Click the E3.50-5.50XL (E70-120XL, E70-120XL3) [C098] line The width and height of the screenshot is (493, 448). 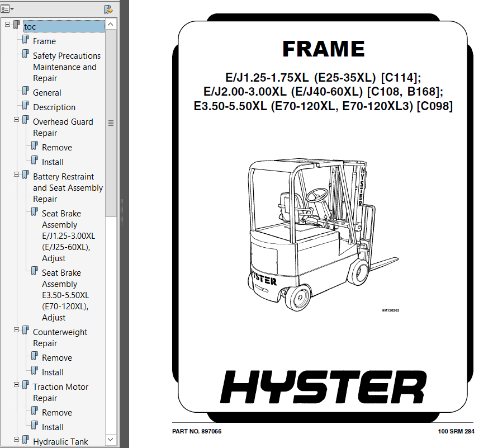coord(323,106)
